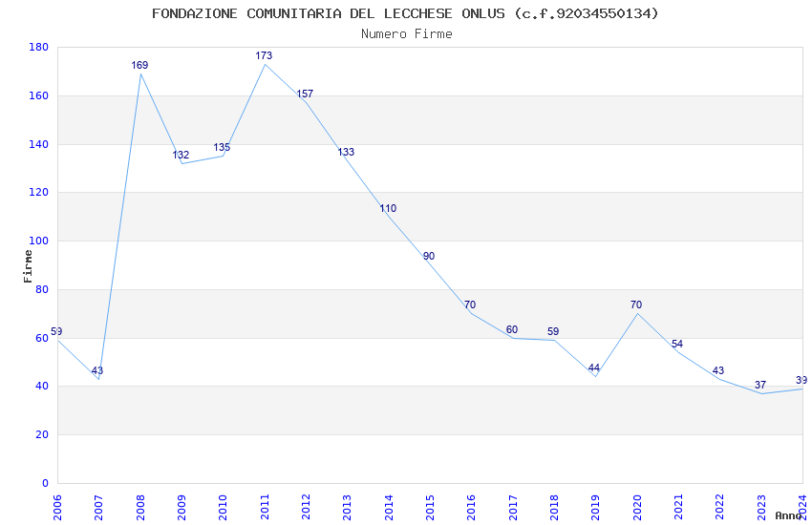Click the x-axis year 2007
The height and width of the screenshot is (525, 812).
click(99, 508)
